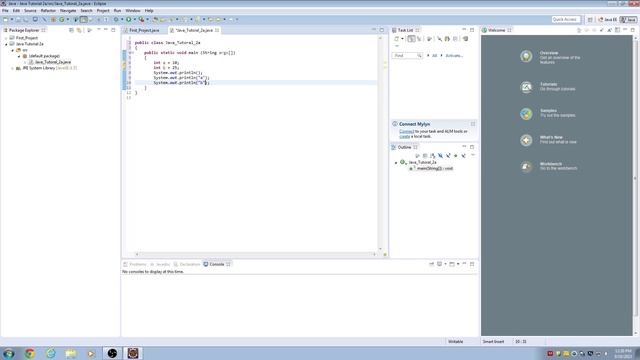Viewport: 640px width, 360px height.
Task: Open What's New star icon on Welcome page
Action: point(526,140)
